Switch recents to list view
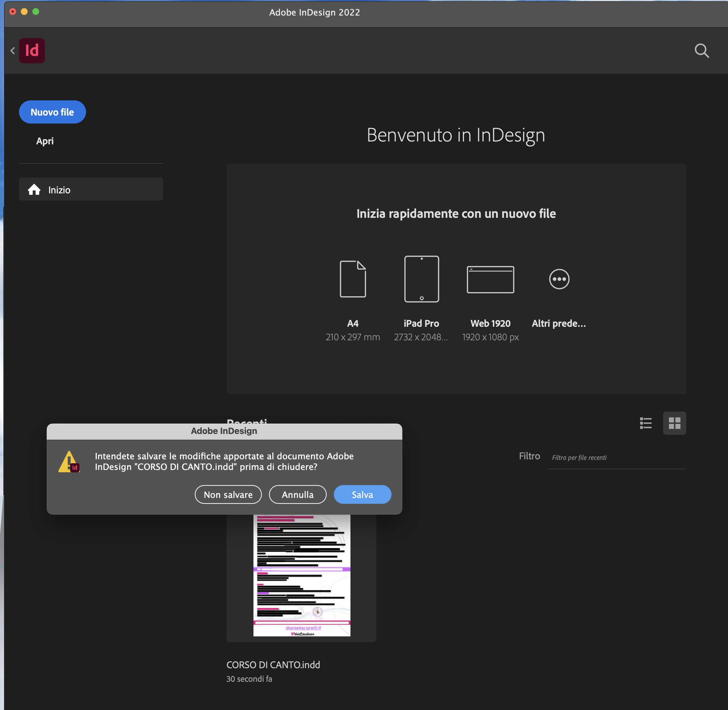728x710 pixels. tap(646, 423)
